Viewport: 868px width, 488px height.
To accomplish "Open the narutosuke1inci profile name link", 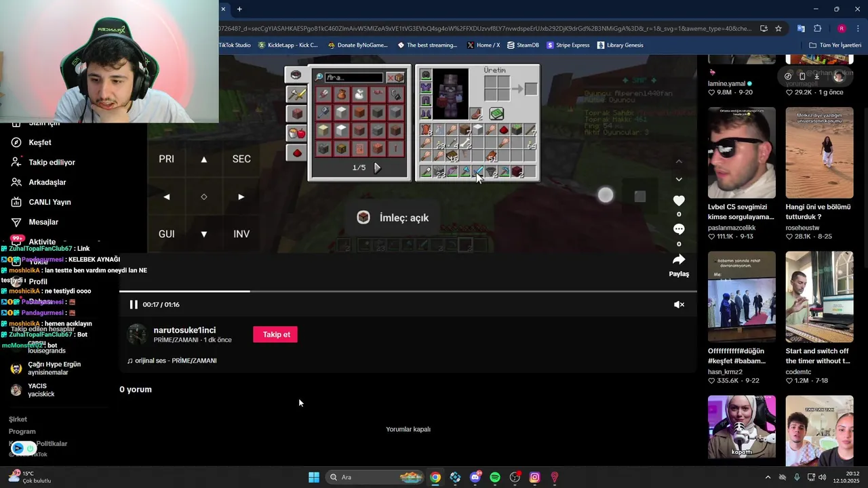I will click(x=184, y=330).
